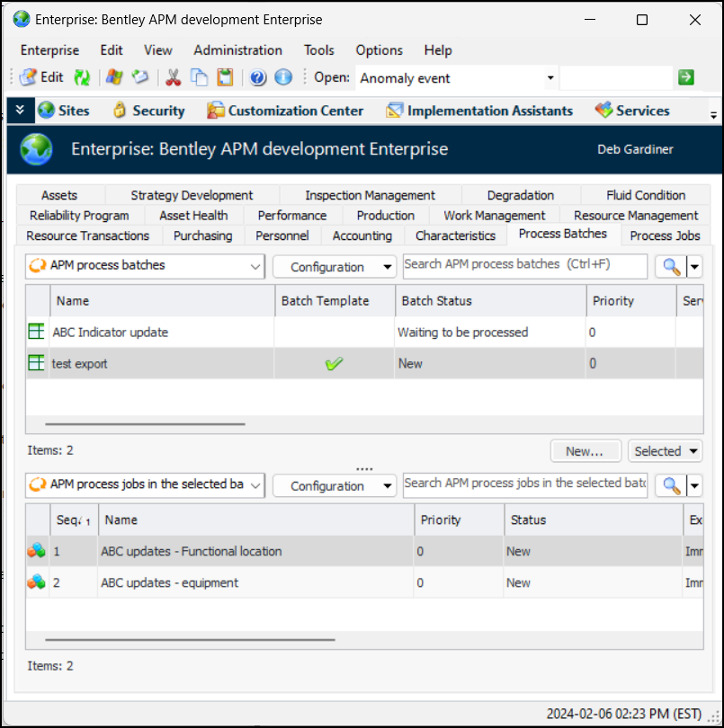Viewport: 724px width, 728px height.
Task: Click the blue Help question mark icon
Action: click(257, 77)
